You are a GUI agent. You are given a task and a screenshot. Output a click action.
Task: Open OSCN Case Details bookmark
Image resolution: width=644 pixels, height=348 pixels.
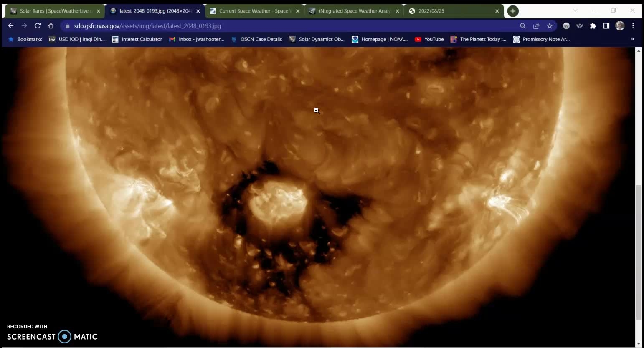(x=256, y=39)
